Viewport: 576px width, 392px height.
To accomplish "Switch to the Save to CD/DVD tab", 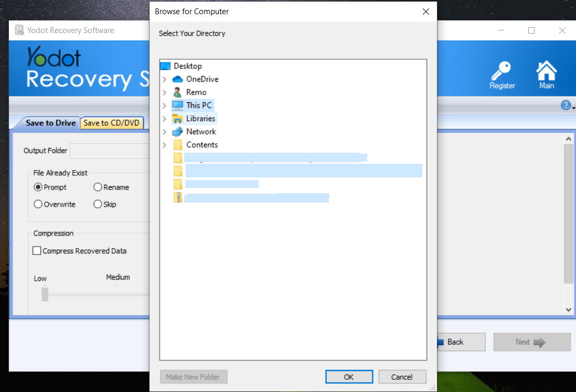I will (112, 123).
